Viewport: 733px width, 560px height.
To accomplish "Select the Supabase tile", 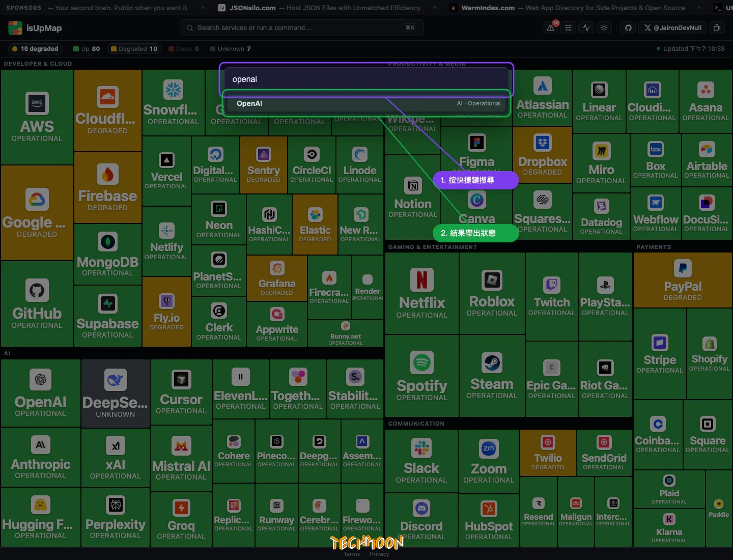I will tap(108, 316).
